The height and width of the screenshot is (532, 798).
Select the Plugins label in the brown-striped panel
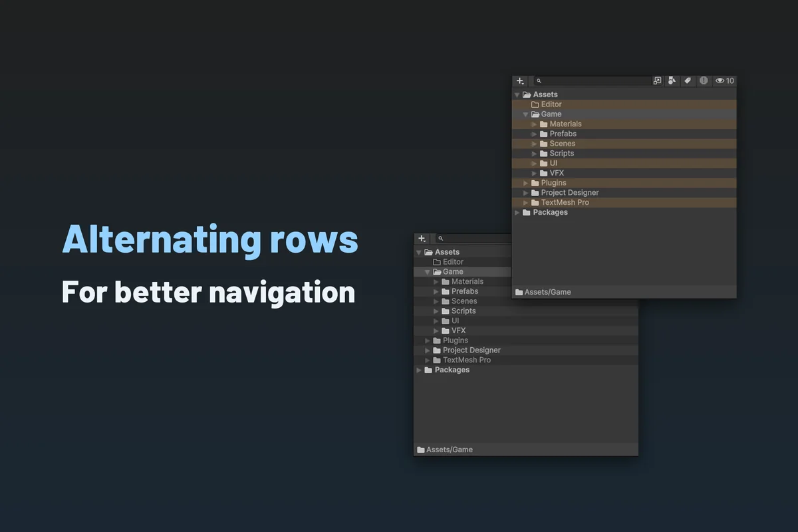[x=554, y=183]
